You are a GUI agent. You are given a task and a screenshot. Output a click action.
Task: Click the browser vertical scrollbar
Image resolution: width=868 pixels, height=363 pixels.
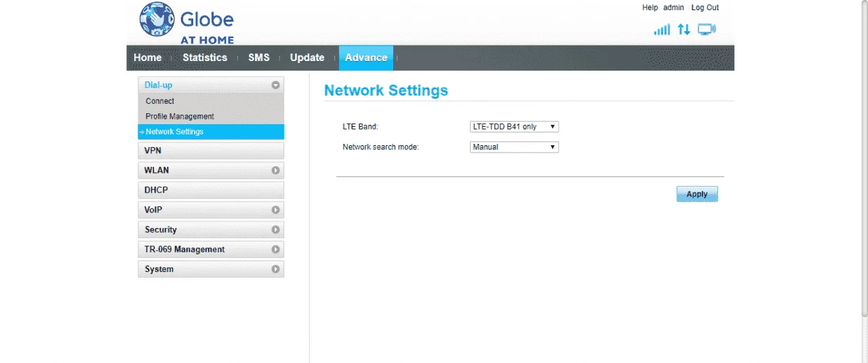coord(864,159)
